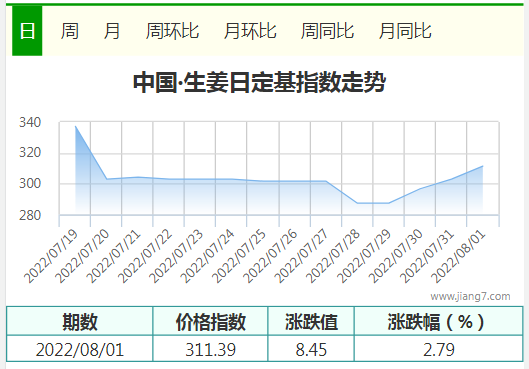Click the 300 y-axis label

[30, 183]
